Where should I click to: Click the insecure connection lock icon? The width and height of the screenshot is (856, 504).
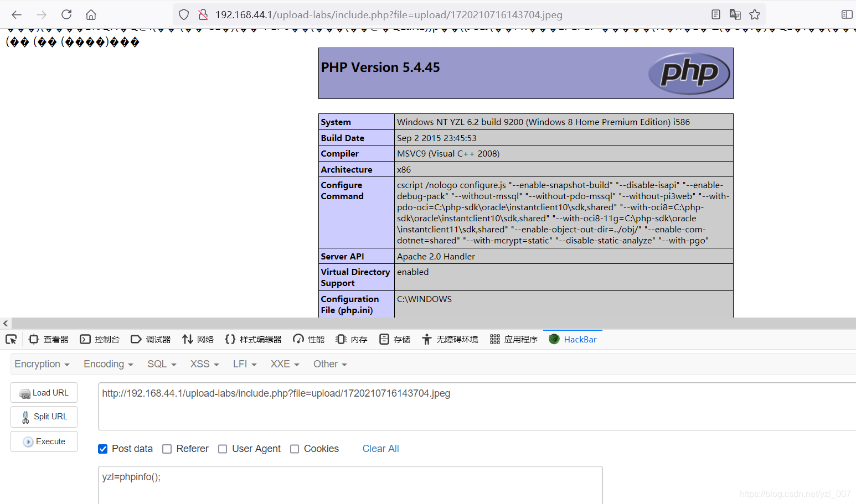pos(203,15)
